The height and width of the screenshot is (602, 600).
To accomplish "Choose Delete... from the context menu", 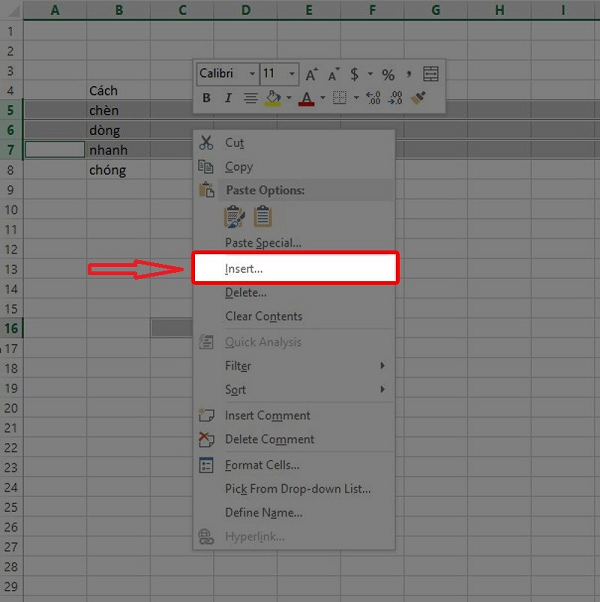I will 246,293.
